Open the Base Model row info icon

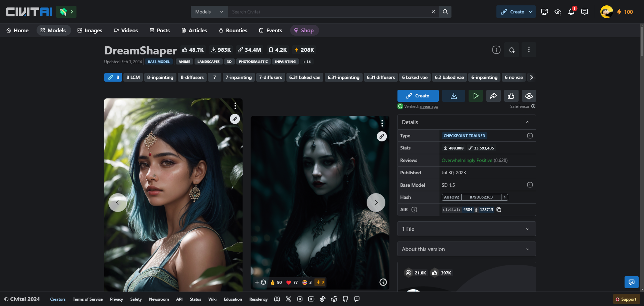530,185
